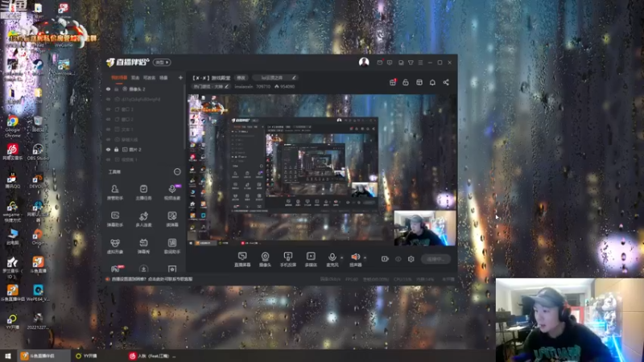The height and width of the screenshot is (362, 644).
Task: Toggle visibility of 文本 1 source
Action: [109, 130]
